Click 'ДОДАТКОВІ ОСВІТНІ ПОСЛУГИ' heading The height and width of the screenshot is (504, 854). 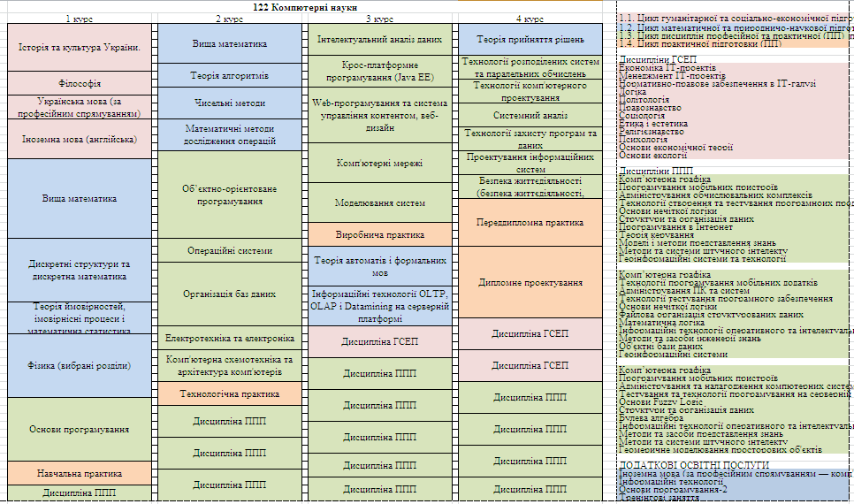(x=694, y=465)
